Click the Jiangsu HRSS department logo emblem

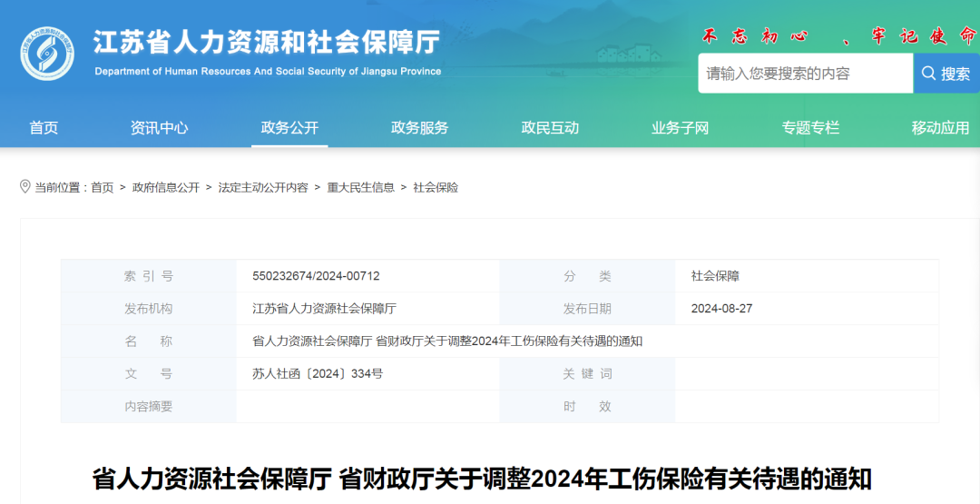pyautogui.click(x=47, y=54)
